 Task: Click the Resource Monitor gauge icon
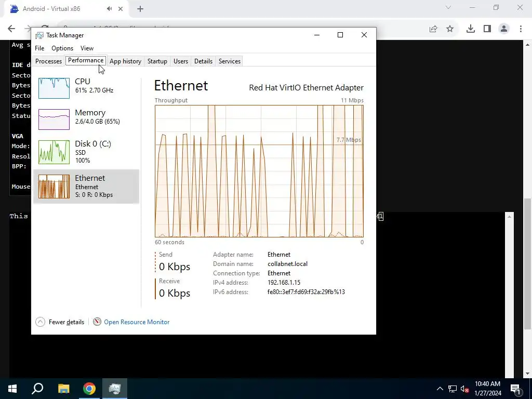(x=97, y=321)
